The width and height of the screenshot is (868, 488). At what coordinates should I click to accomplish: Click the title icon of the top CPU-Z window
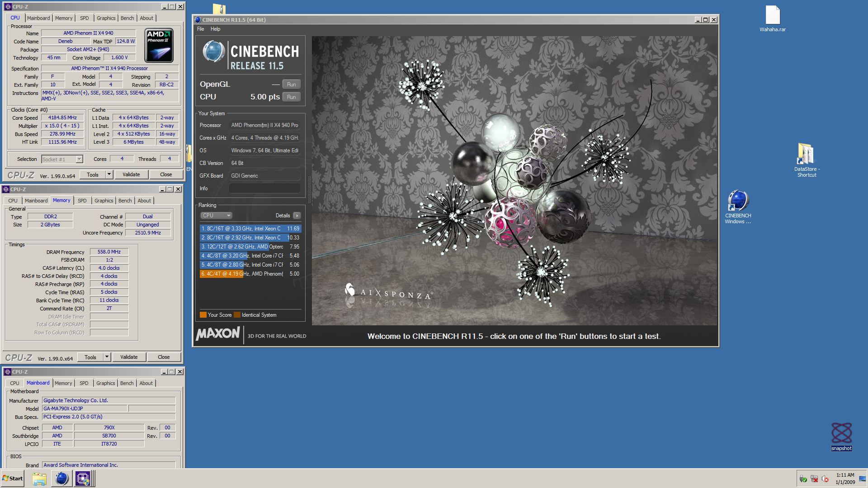click(x=8, y=7)
